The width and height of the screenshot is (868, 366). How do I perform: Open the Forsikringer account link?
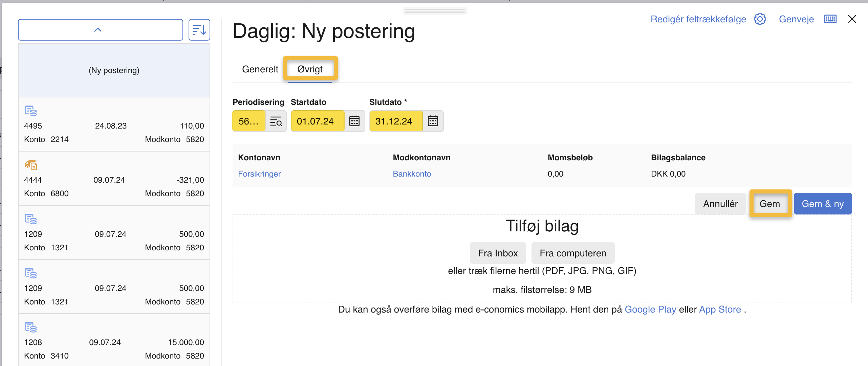pos(260,174)
